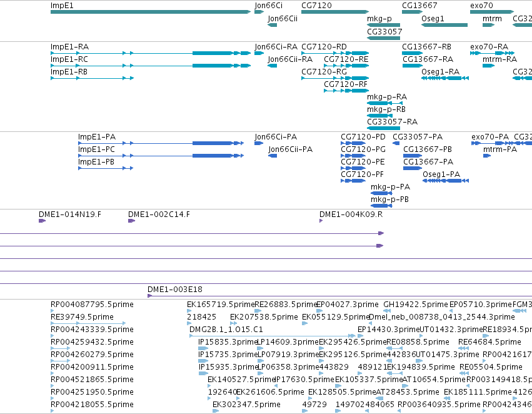
Task: Click protein Jon66Ci-PA
Action: [259, 144]
